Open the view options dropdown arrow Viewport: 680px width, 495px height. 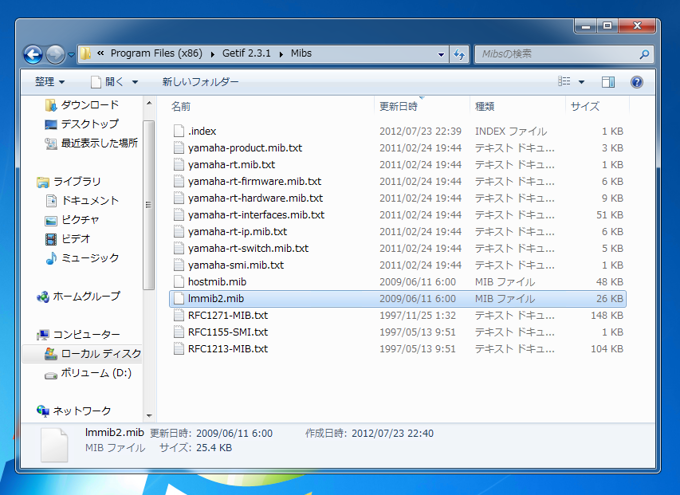click(582, 82)
